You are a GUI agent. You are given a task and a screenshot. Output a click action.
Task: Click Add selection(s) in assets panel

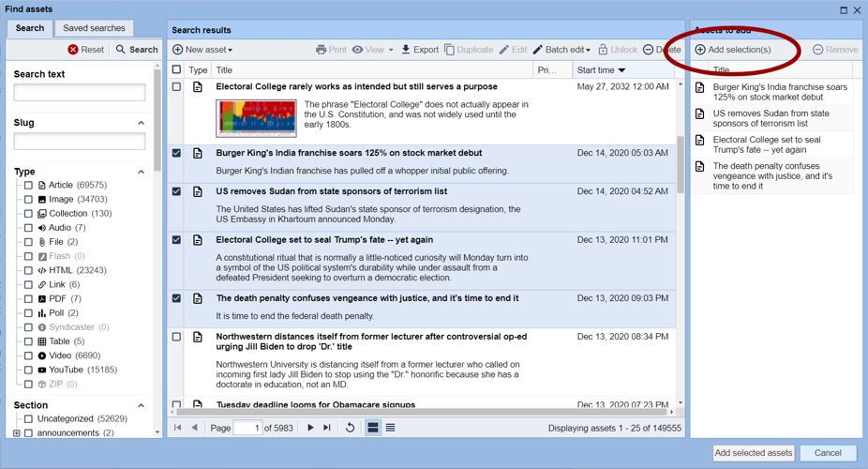tap(733, 50)
